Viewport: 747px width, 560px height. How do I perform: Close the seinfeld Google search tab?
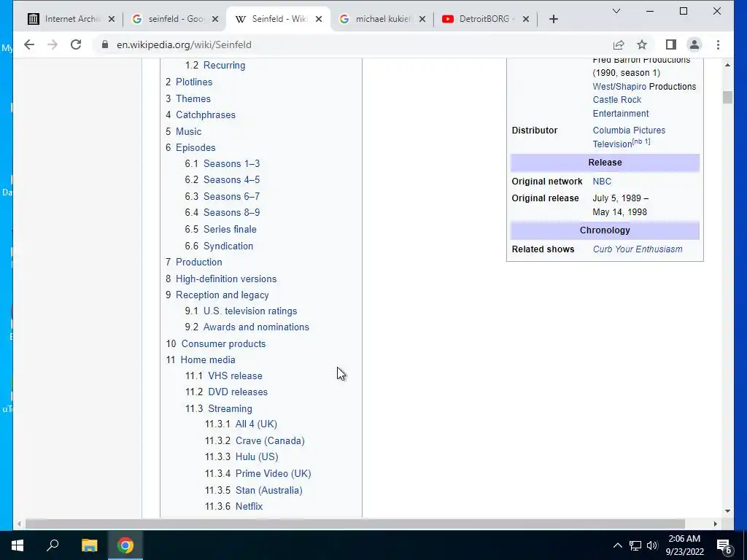(x=215, y=19)
